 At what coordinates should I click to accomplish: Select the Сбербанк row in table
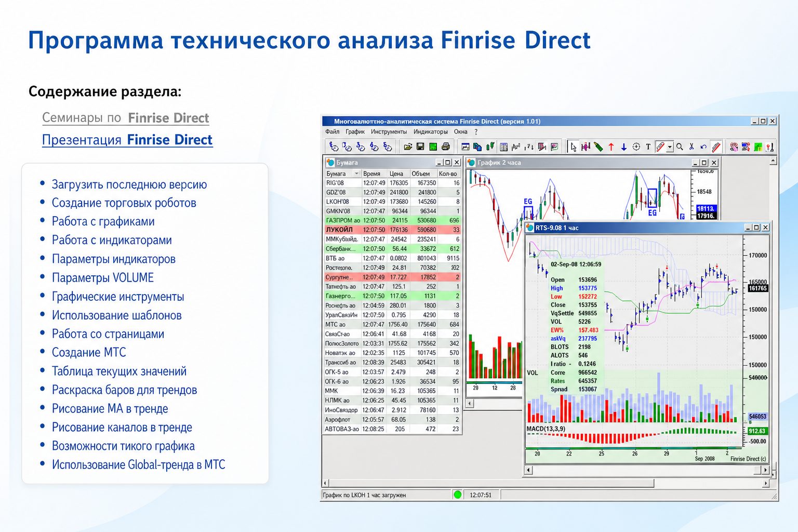tap(392, 249)
